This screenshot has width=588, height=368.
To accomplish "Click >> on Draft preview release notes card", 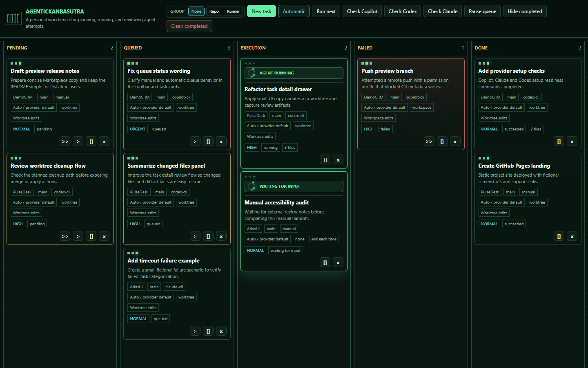I will coord(65,141).
